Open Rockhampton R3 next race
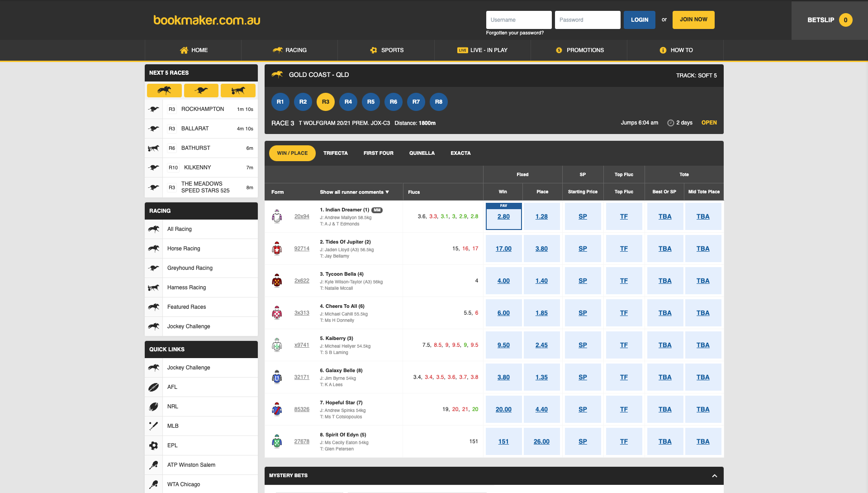 (201, 109)
